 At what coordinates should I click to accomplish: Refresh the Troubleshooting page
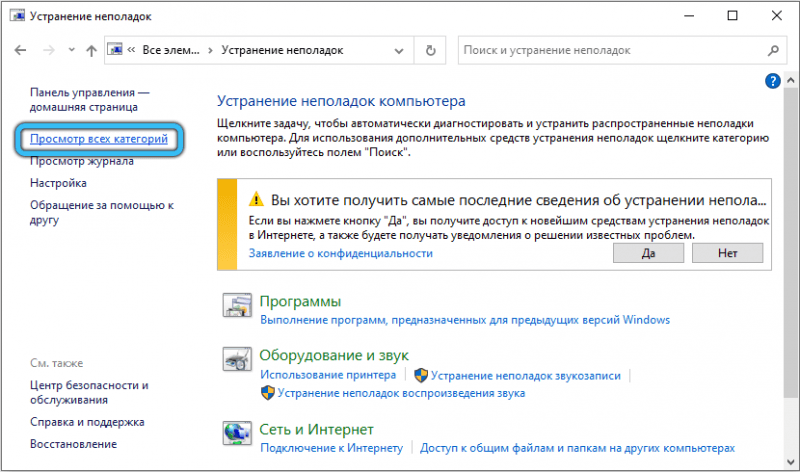tap(431, 51)
